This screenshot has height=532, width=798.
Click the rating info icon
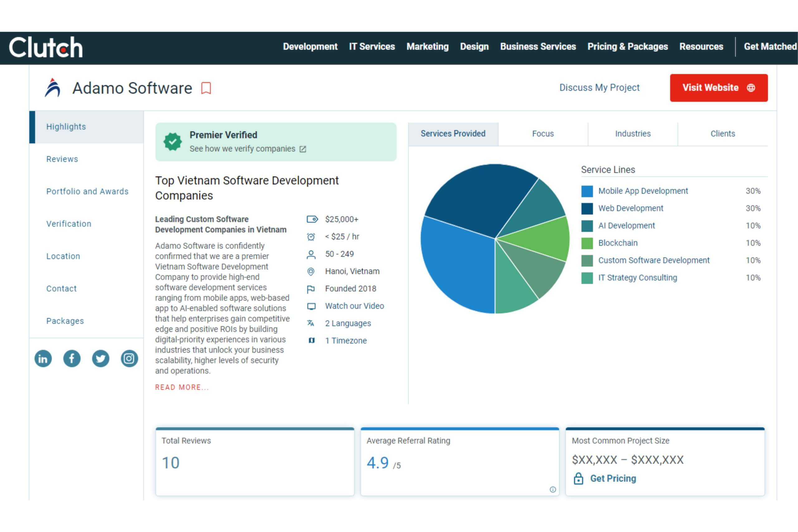[x=553, y=489]
